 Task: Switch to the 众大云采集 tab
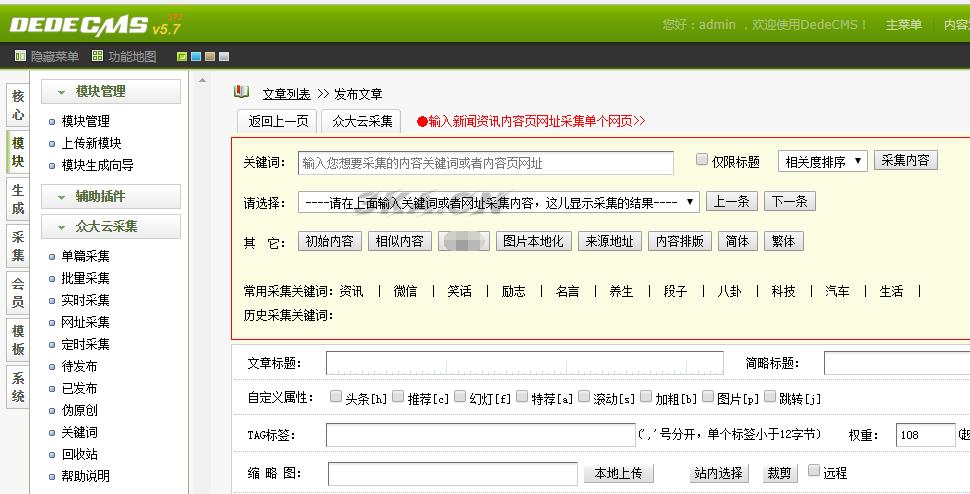click(x=362, y=121)
